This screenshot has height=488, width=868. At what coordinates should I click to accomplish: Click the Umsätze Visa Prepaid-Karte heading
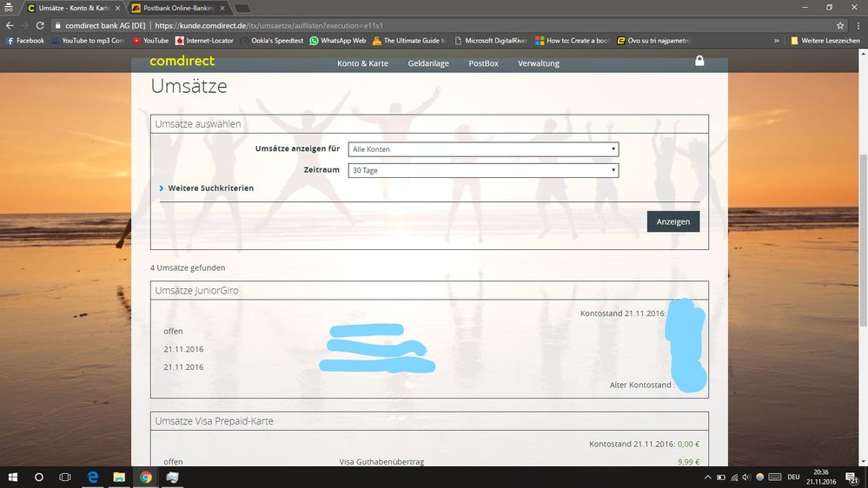click(215, 421)
